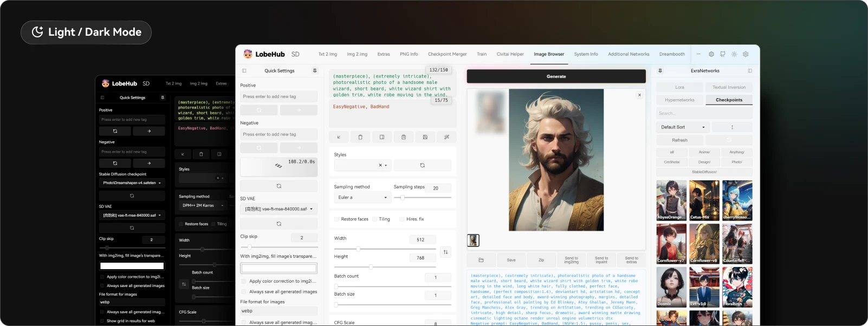The height and width of the screenshot is (326, 868).
Task: Expand the Default Sort dropdown
Action: [683, 127]
